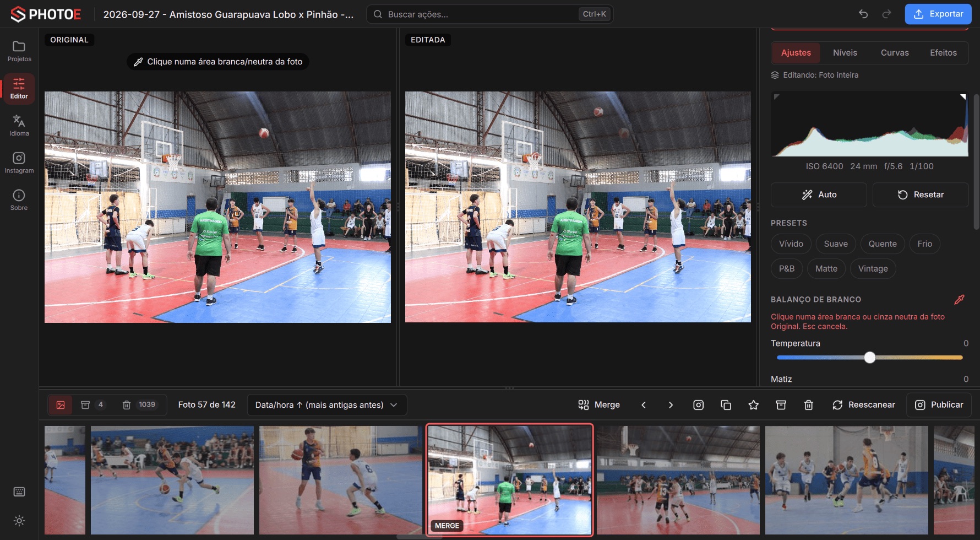This screenshot has height=540, width=980.
Task: Click the Buscar ações search field
Action: (x=490, y=14)
